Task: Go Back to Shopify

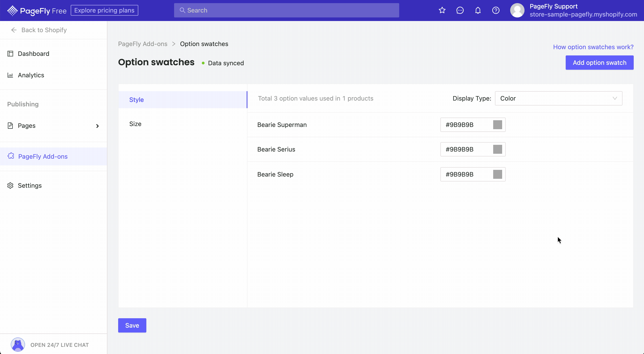Action: tap(44, 30)
